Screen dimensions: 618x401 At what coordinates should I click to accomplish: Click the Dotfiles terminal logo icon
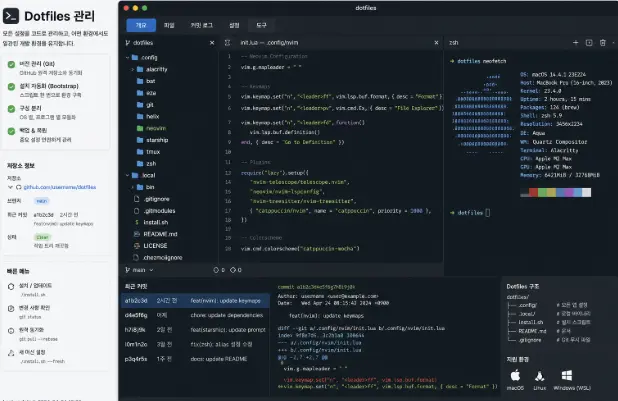(x=11, y=16)
